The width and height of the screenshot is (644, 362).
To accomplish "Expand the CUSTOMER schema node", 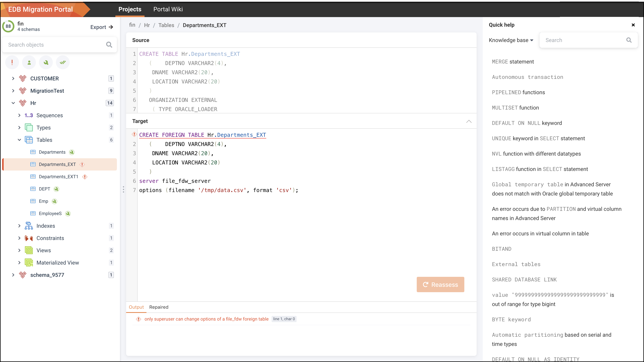I will (x=13, y=78).
